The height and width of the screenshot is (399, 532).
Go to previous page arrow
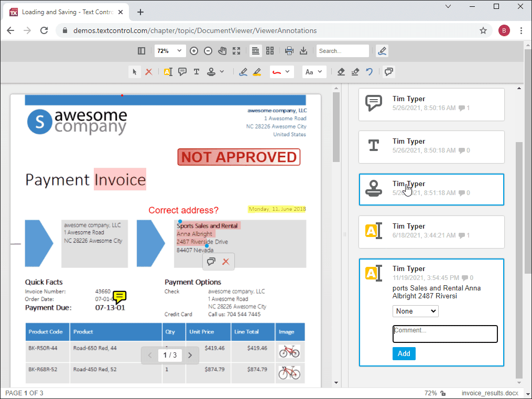pyautogui.click(x=150, y=355)
